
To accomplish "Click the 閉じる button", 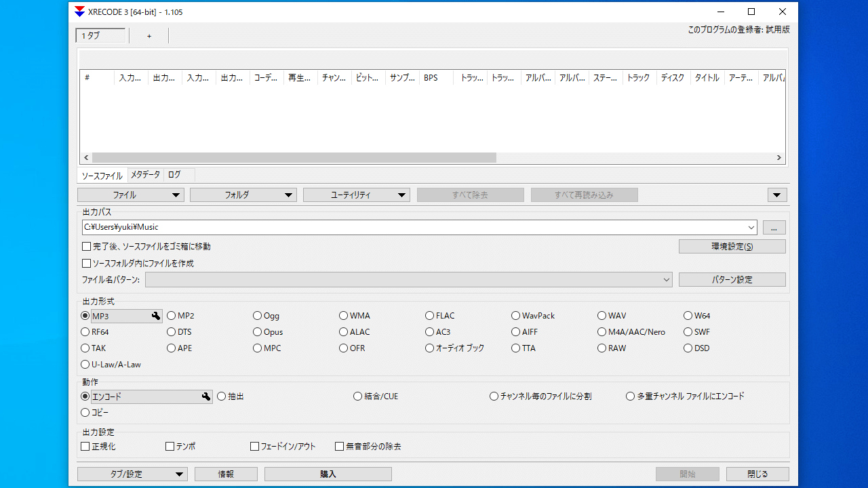I will [x=757, y=474].
